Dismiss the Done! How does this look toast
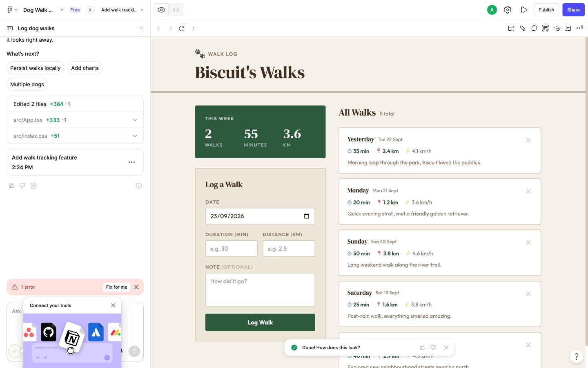Image resolution: width=588 pixels, height=368 pixels. pyautogui.click(x=446, y=348)
